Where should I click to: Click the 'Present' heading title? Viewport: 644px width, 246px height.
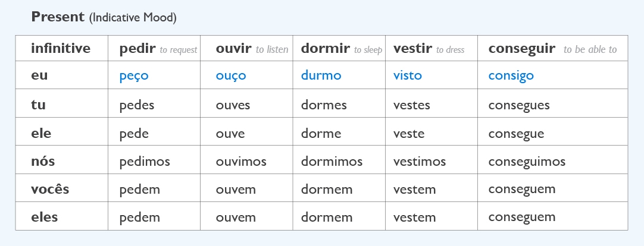(58, 17)
